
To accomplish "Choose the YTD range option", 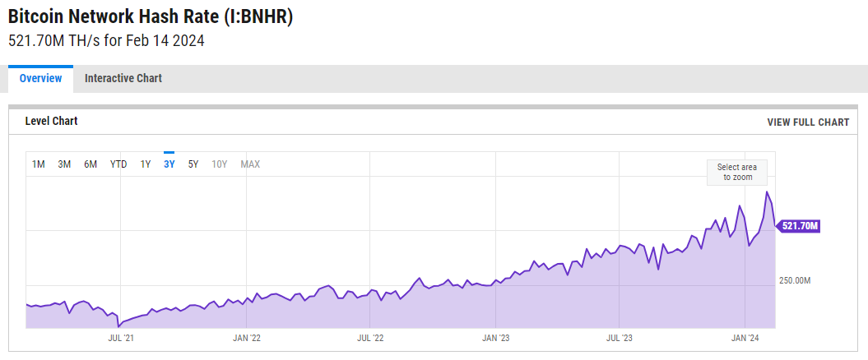I will [x=118, y=164].
